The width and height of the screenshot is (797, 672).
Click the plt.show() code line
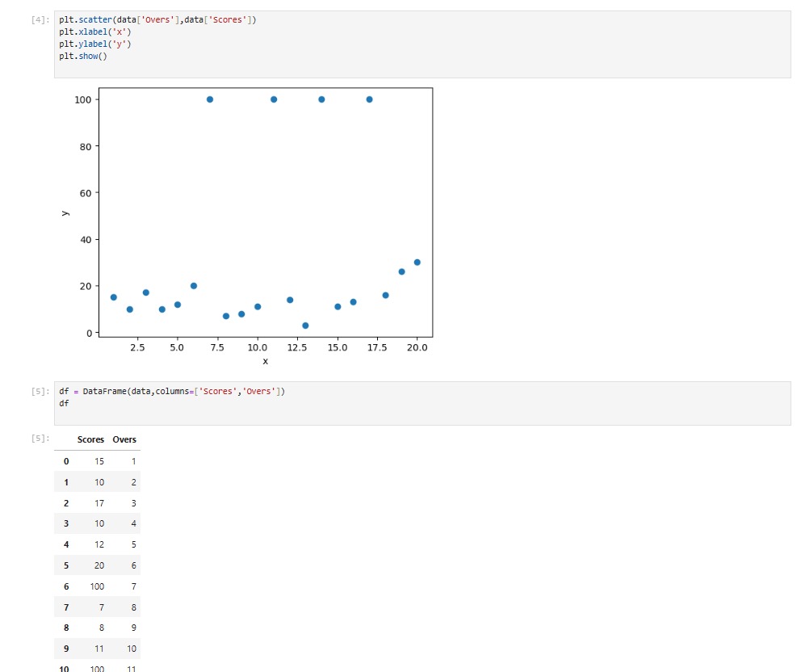pos(83,57)
